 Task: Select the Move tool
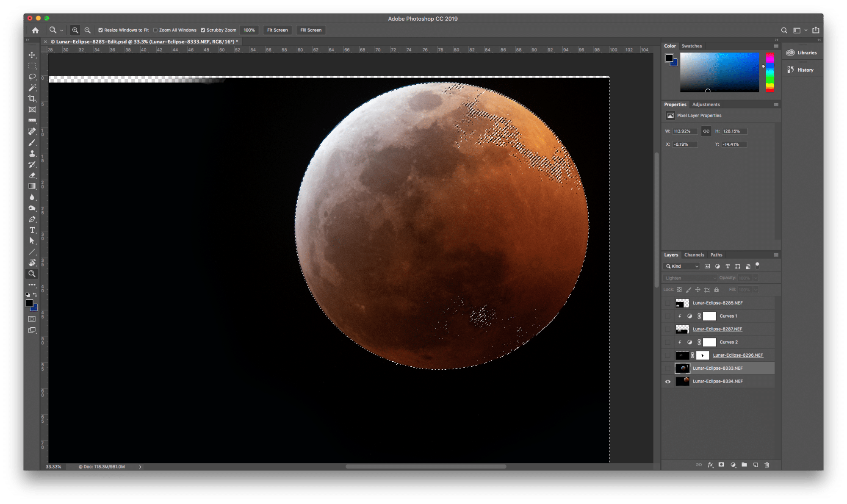(32, 55)
